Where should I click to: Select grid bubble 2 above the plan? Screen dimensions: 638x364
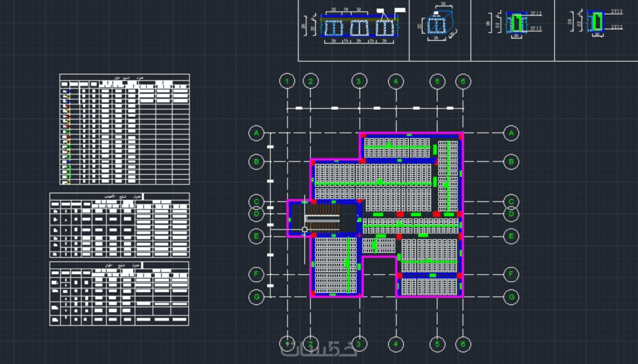pos(310,81)
